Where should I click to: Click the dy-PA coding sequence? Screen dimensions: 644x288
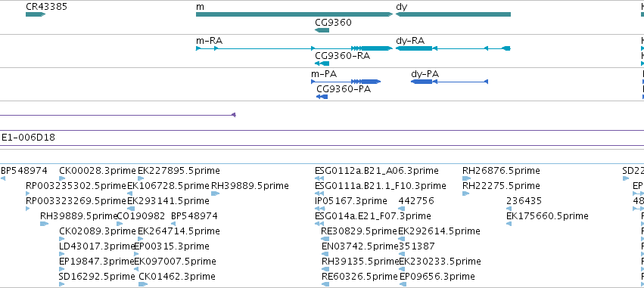click(450, 82)
